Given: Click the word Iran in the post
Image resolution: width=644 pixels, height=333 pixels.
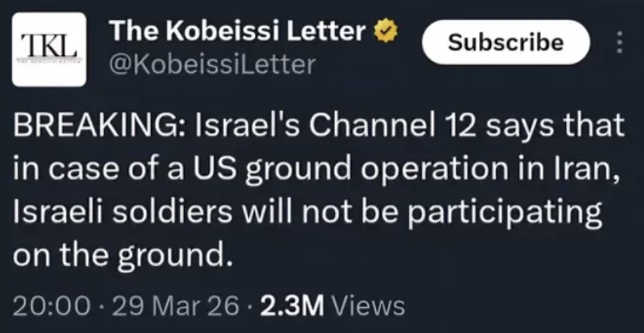Looking at the screenshot, I should coord(593,169).
